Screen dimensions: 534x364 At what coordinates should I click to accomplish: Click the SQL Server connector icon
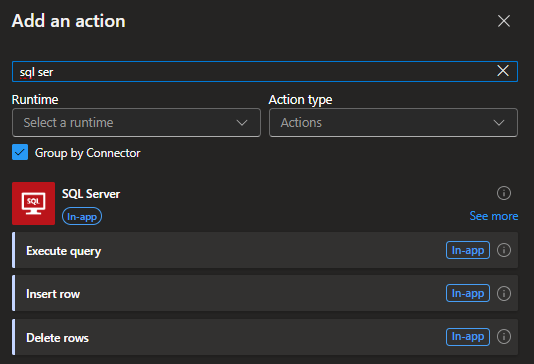pyautogui.click(x=33, y=203)
